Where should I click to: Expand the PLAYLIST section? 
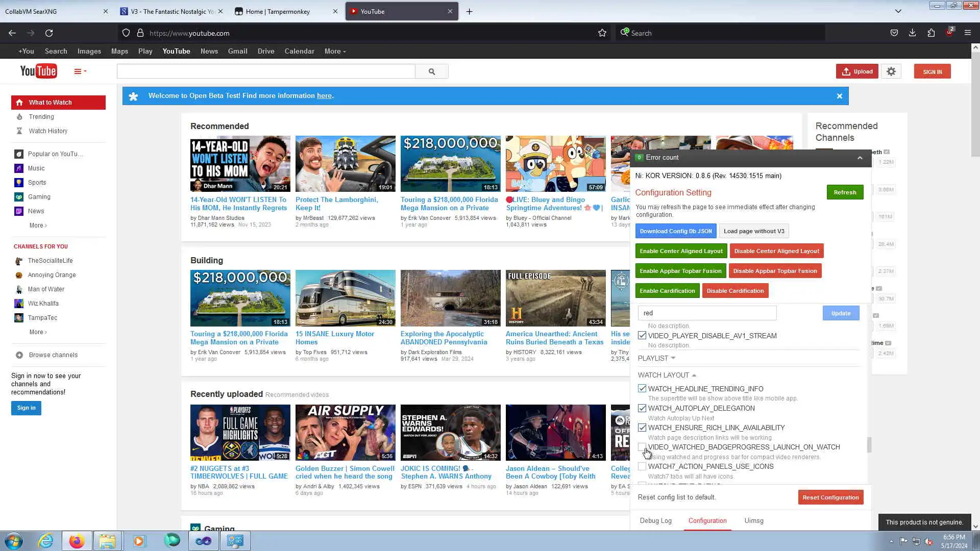point(656,358)
